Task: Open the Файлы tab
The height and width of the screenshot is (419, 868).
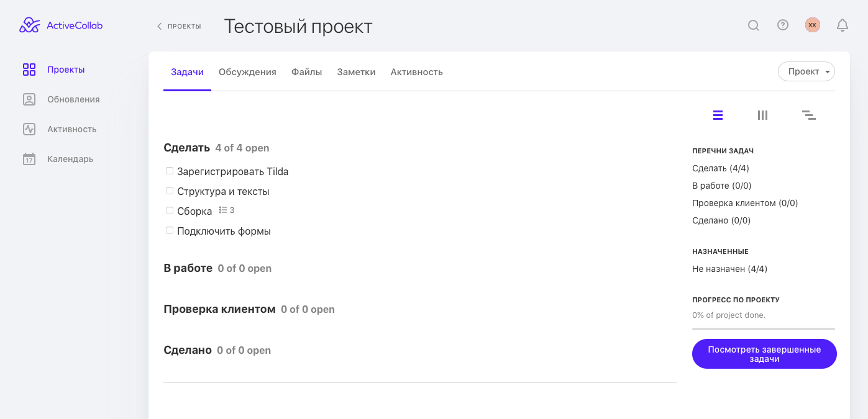Action: coord(306,72)
